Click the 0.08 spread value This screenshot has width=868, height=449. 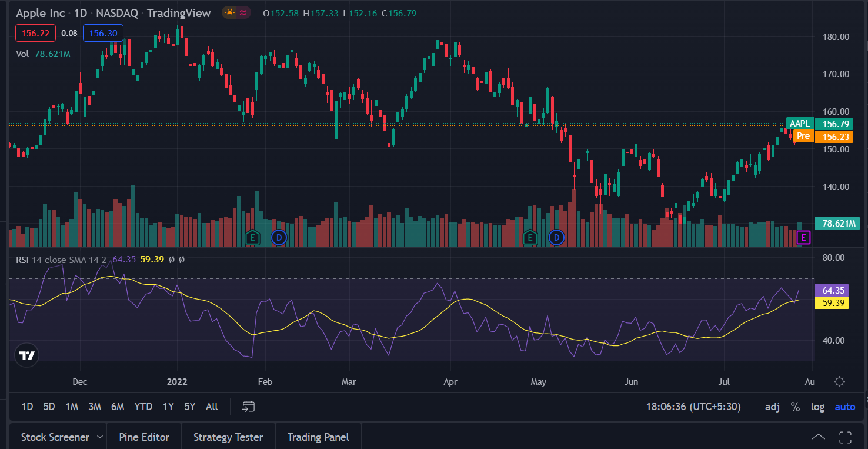[x=69, y=33]
